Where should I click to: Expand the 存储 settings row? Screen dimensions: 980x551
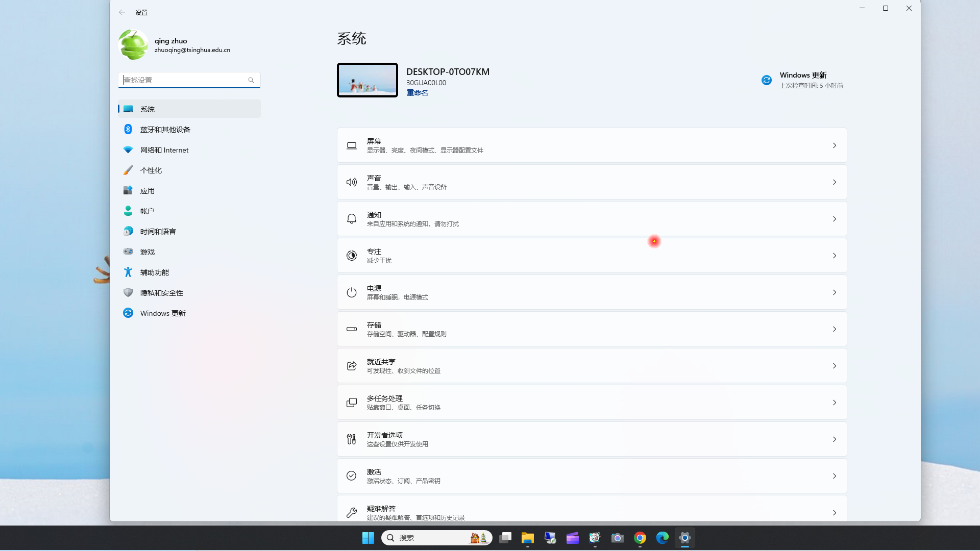(591, 329)
